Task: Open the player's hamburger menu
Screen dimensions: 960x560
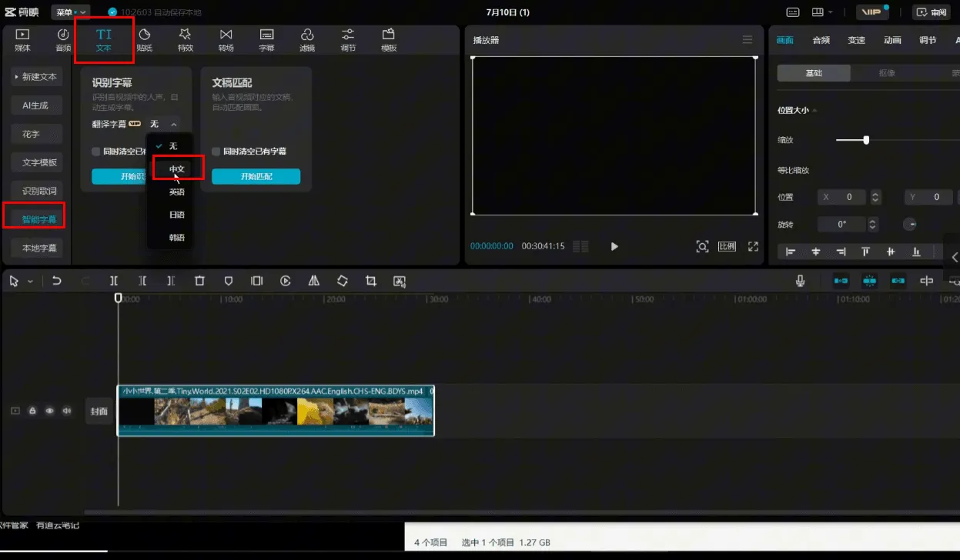Action: click(x=748, y=40)
